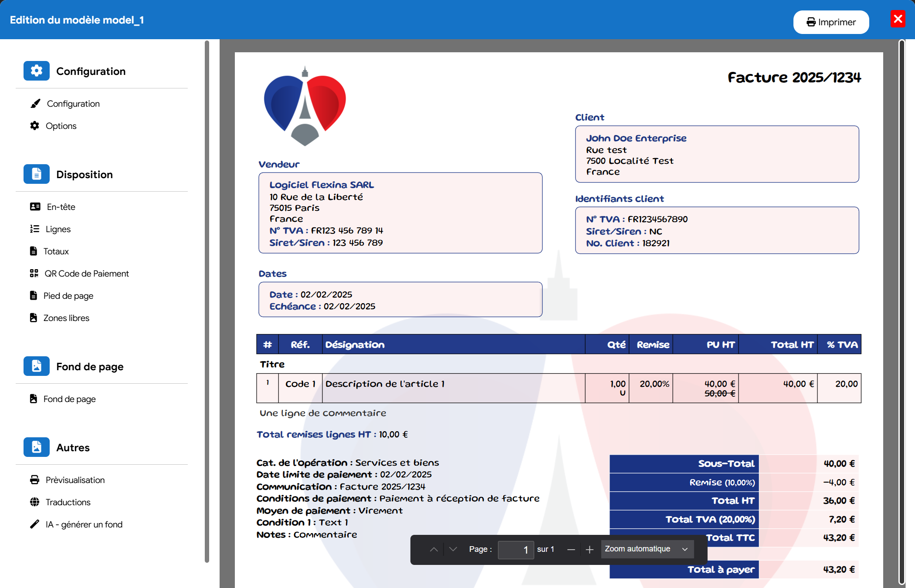Click Une ligne de commentaire text
The height and width of the screenshot is (588, 915).
[323, 413]
